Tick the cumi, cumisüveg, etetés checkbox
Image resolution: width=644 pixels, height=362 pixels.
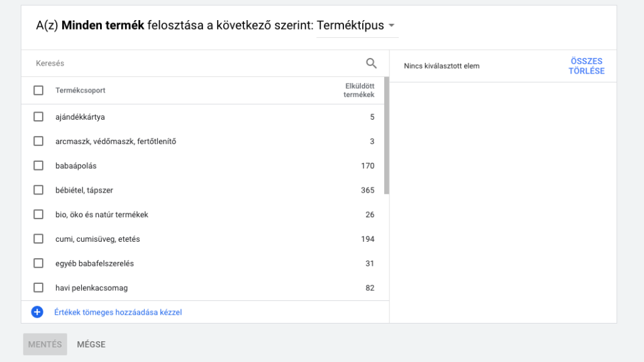38,239
